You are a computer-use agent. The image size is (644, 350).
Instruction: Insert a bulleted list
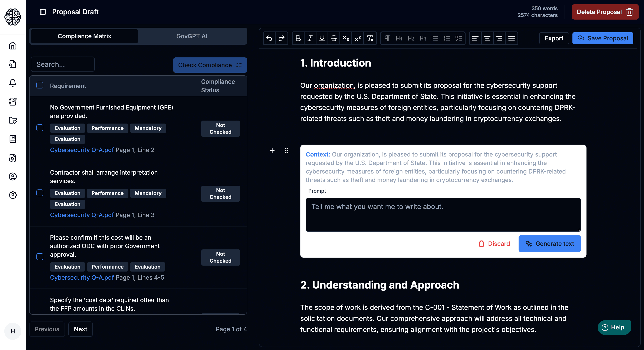[435, 38]
